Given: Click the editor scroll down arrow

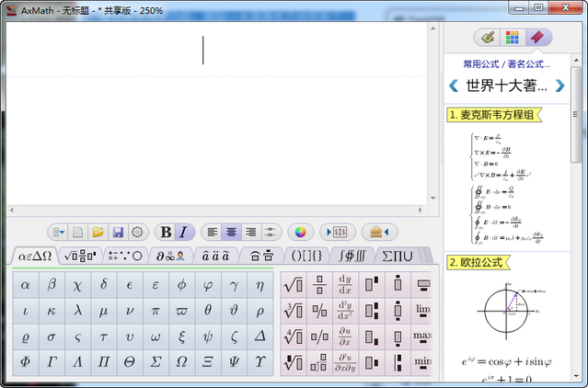Looking at the screenshot, I should [x=433, y=198].
